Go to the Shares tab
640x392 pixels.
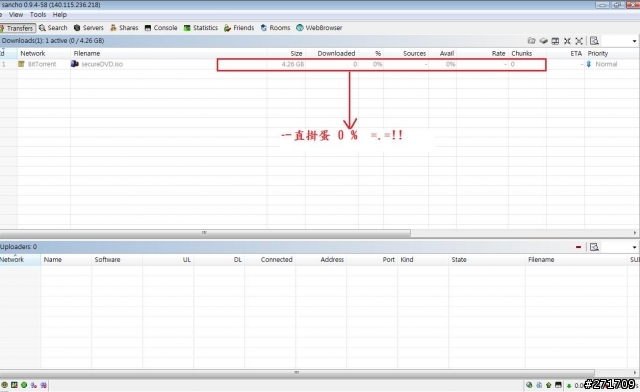point(124,28)
